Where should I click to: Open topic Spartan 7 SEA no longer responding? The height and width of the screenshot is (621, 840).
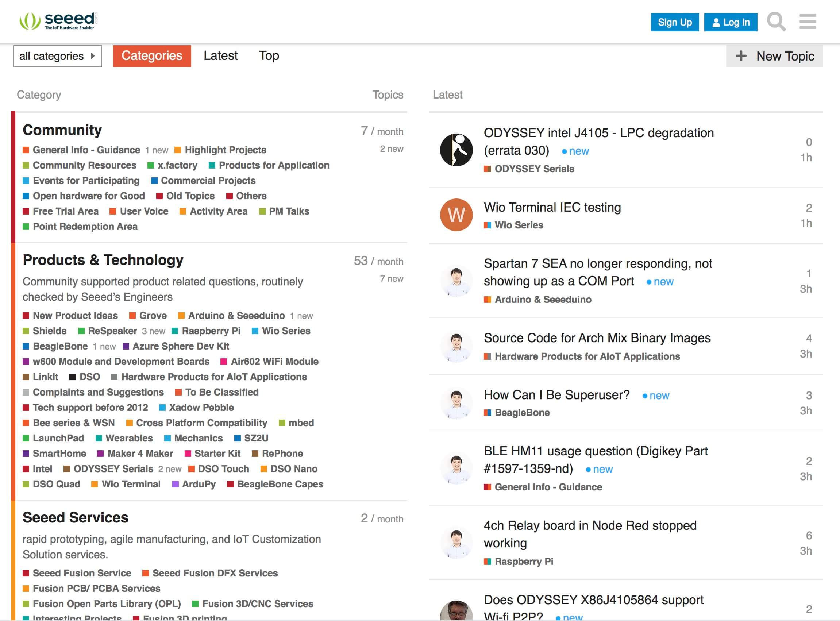[x=598, y=273]
